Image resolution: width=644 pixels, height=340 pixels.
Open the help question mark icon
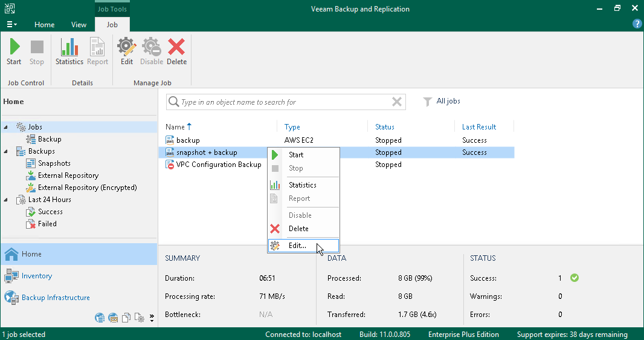[x=637, y=24]
